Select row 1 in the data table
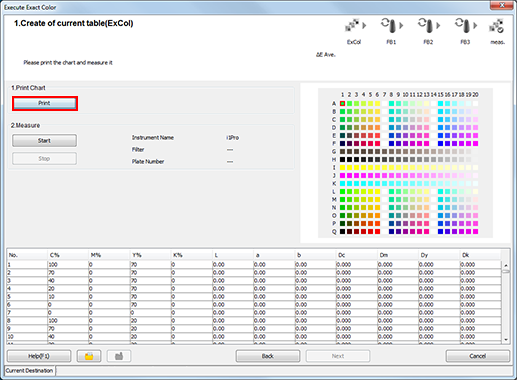 coord(254,265)
